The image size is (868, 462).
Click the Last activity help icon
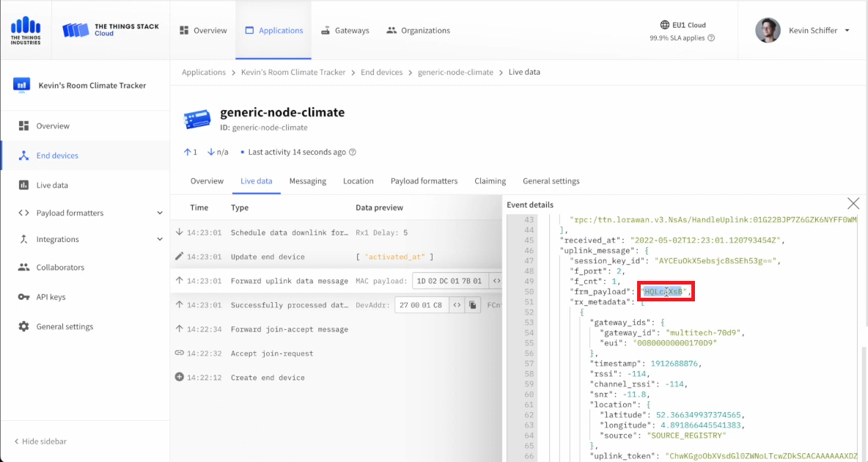(353, 153)
